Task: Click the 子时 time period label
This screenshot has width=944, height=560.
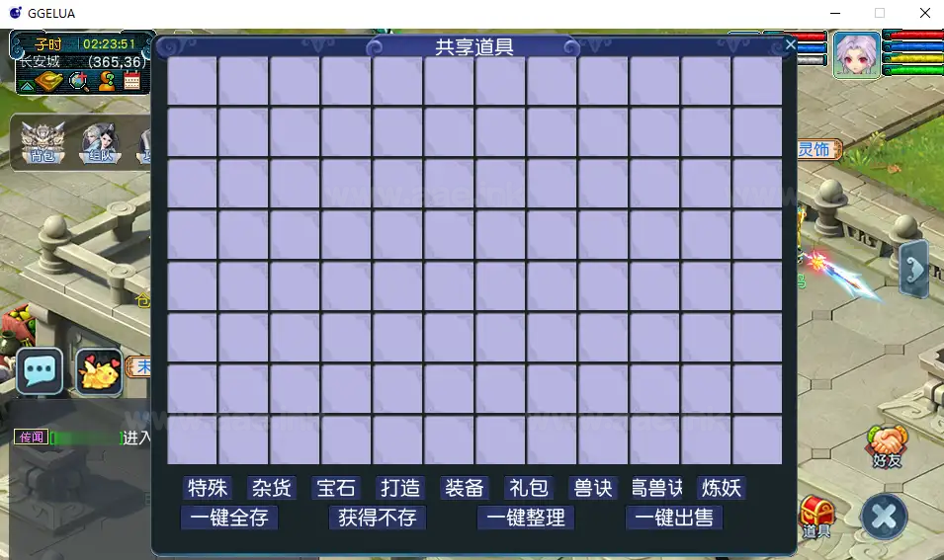Action: (x=47, y=44)
